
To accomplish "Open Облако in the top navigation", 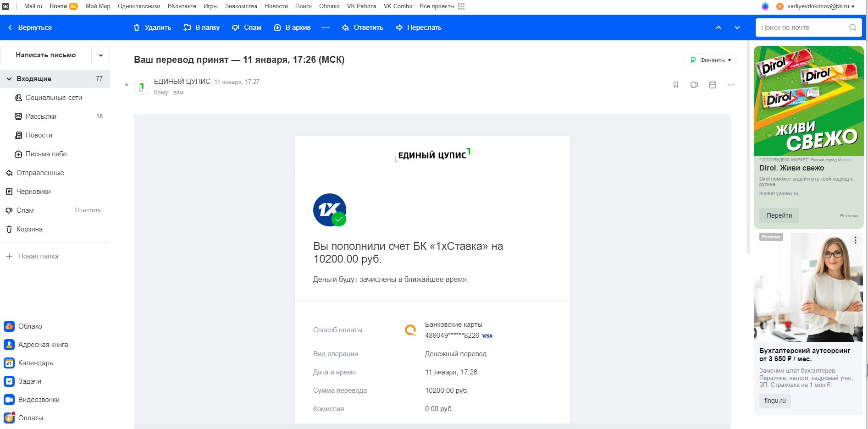I will coord(329,6).
